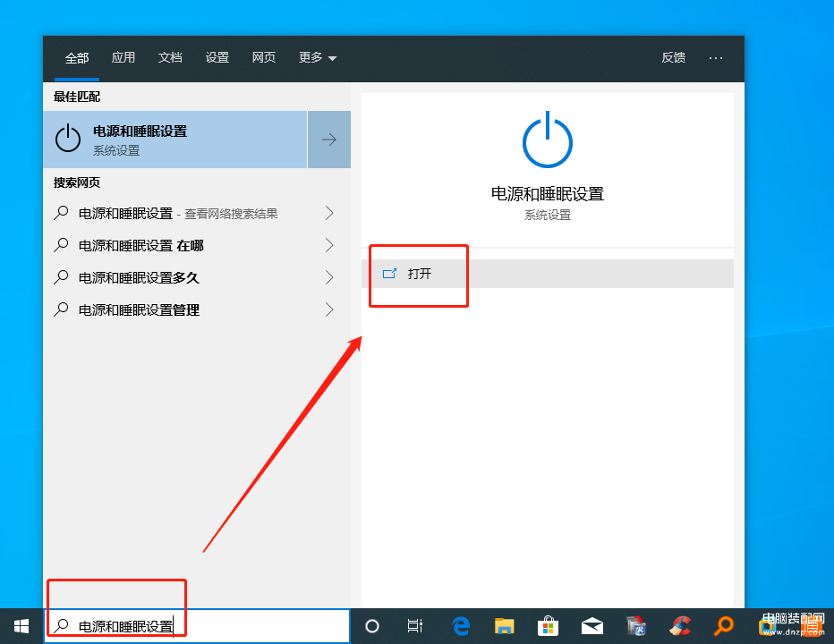Screen dimensions: 834x644
Task: Open File Explorer from the taskbar
Action: tap(504, 626)
